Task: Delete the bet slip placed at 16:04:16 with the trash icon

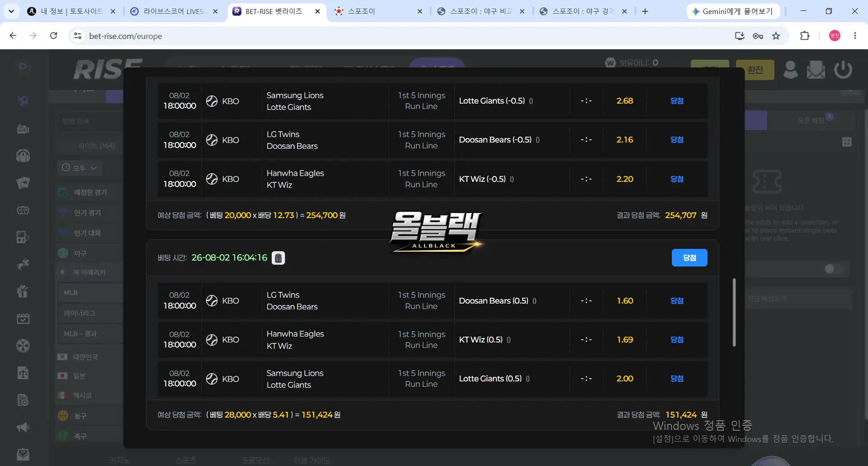Action: point(278,258)
